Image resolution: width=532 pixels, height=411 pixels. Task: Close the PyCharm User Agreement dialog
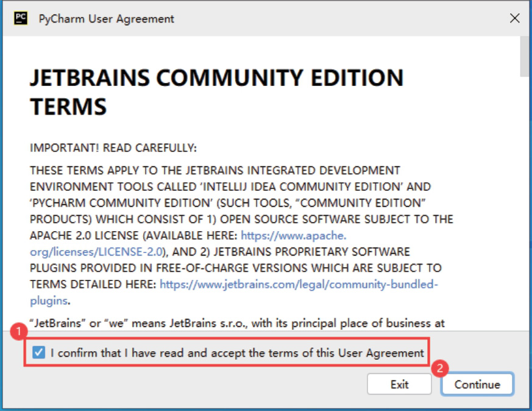(514, 18)
